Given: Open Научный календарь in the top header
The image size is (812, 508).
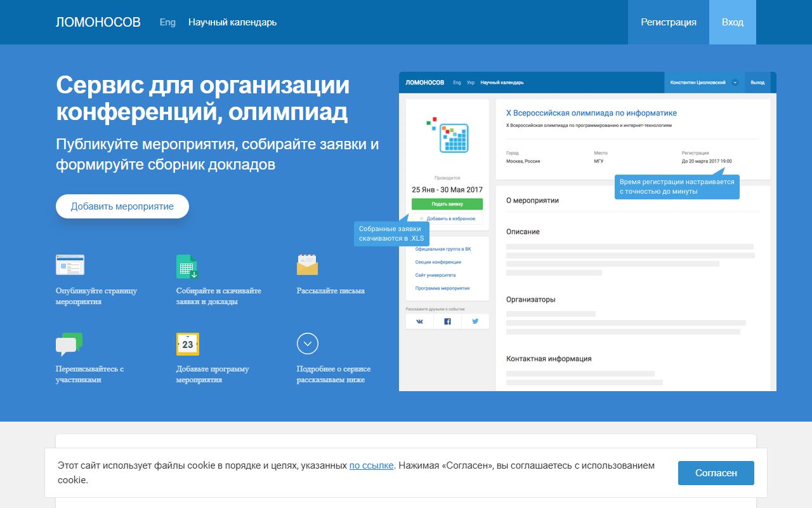Looking at the screenshot, I should (x=232, y=22).
